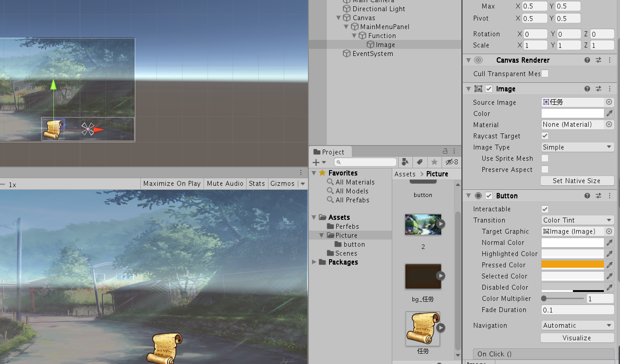
Task: Switch to the Project tab
Action: tap(329, 152)
